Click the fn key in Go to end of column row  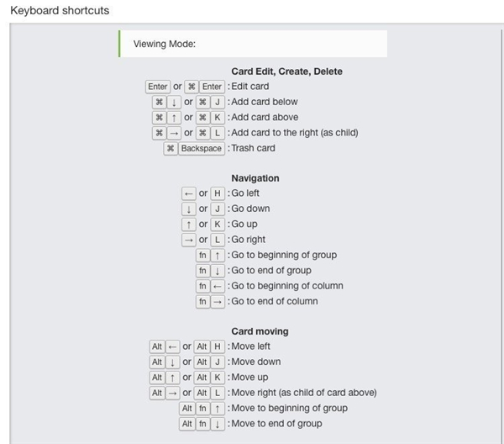(x=202, y=301)
